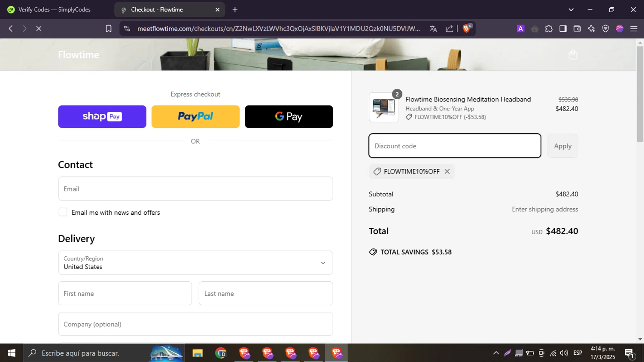Bookmark this page
644x362 pixels.
[109, 28]
